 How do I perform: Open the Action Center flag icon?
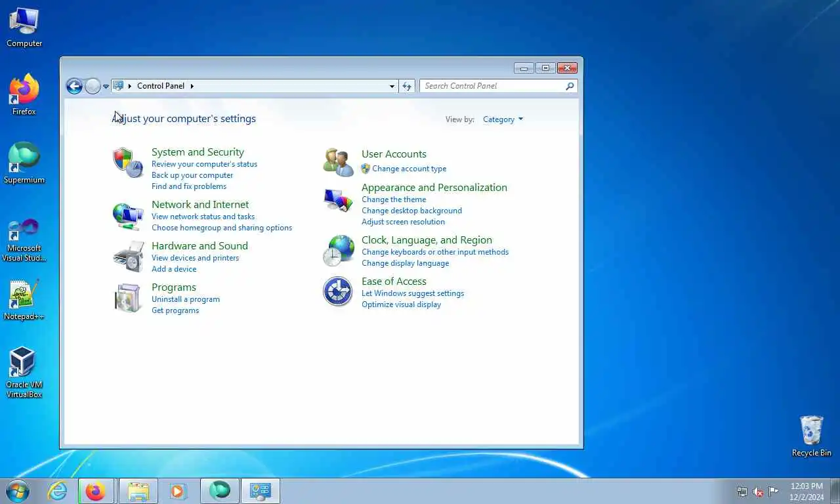(x=774, y=492)
